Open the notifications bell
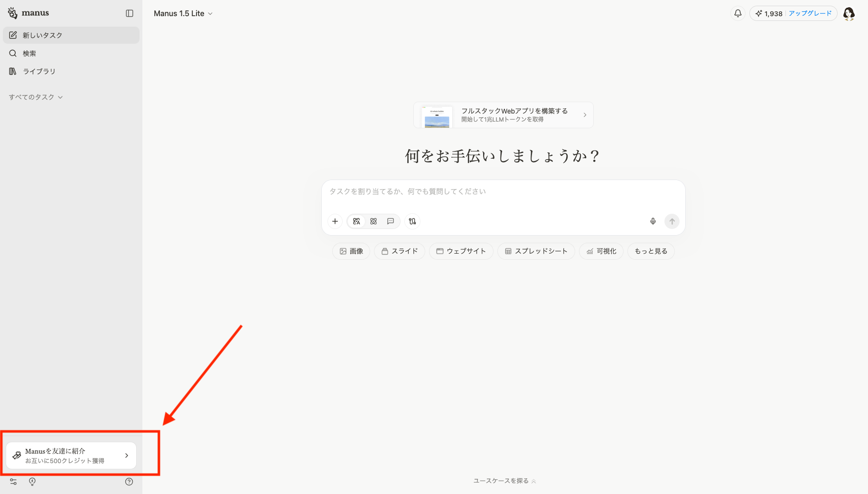Viewport: 868px width, 494px height. (737, 13)
